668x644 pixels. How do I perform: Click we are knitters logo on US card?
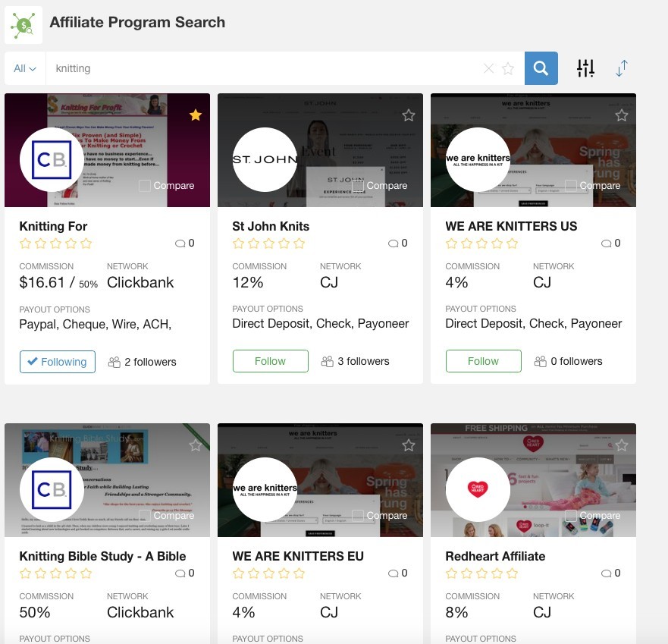tap(478, 159)
